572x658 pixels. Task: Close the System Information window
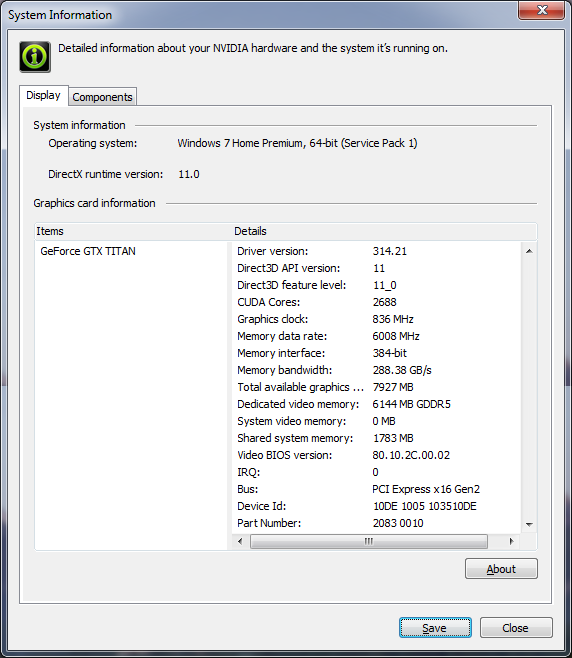coord(541,10)
